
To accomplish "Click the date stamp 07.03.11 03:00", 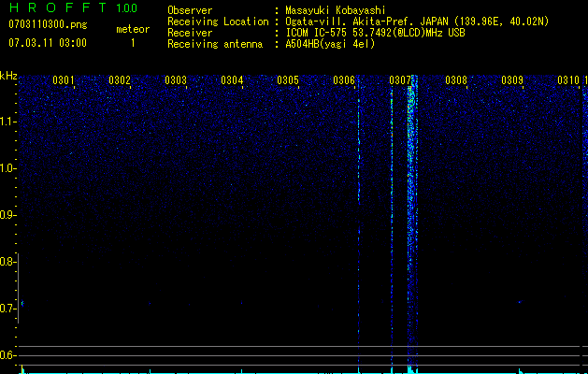I will tap(48, 43).
